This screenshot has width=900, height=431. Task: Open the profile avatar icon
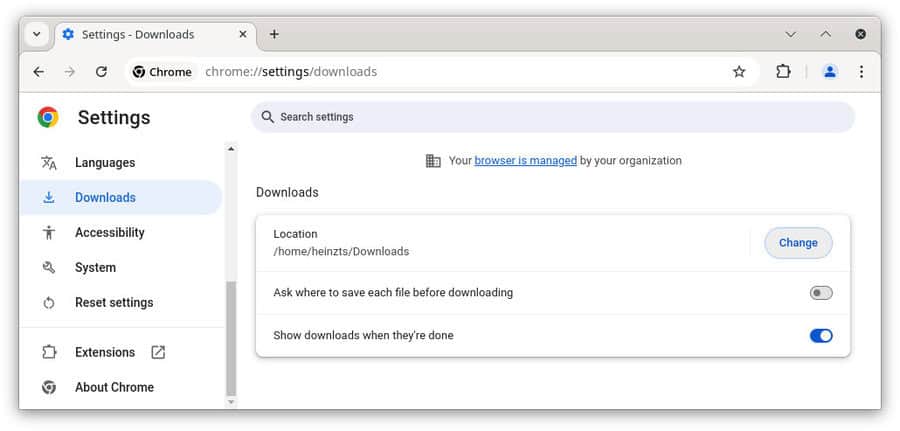tap(829, 72)
